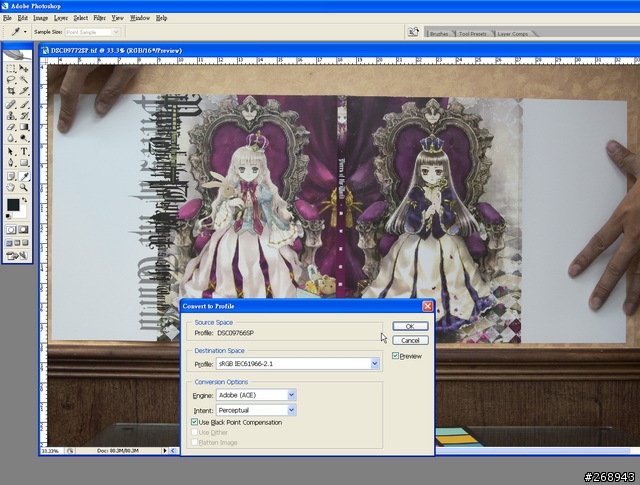Select the Blur tool
The image size is (640, 485).
point(11,138)
